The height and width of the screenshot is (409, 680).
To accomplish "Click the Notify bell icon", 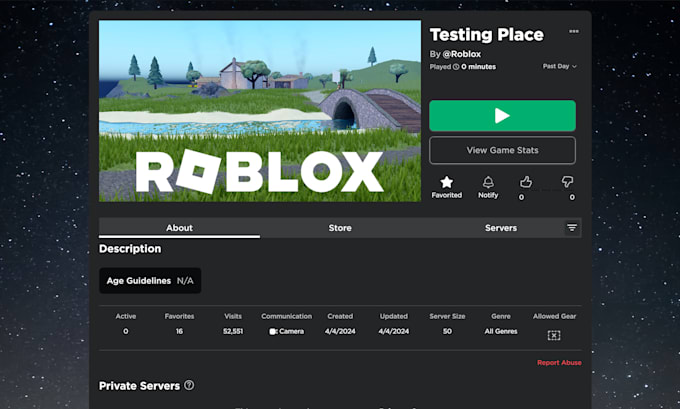I will point(488,182).
